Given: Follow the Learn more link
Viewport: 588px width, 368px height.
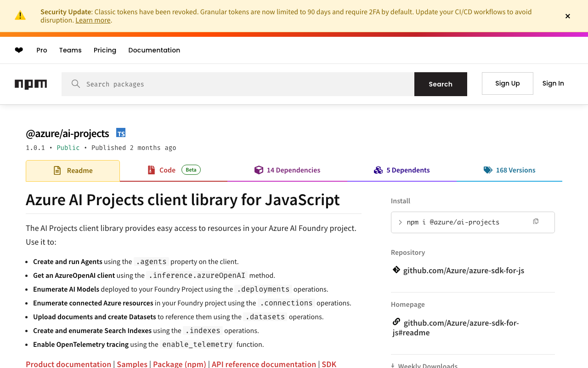Looking at the screenshot, I should 93,20.
